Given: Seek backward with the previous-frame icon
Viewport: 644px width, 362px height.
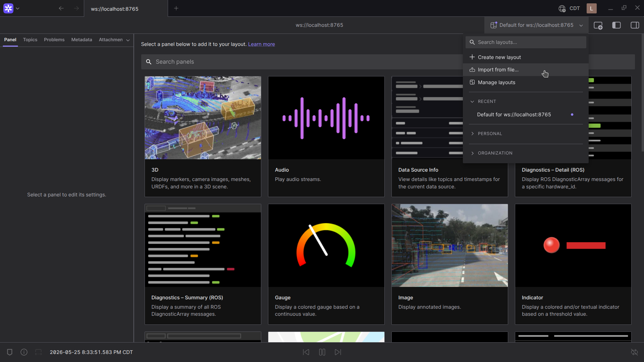Looking at the screenshot, I should [x=306, y=352].
